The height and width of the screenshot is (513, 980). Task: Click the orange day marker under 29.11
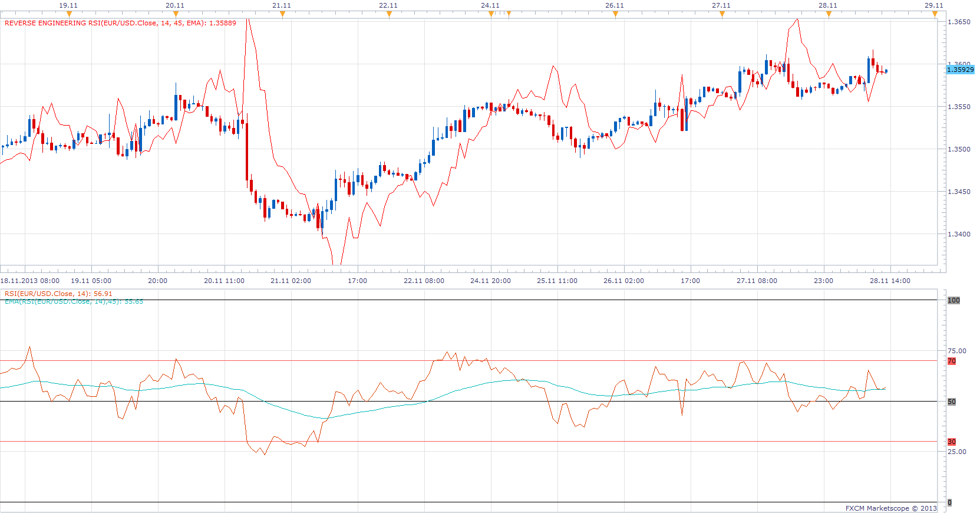point(935,14)
